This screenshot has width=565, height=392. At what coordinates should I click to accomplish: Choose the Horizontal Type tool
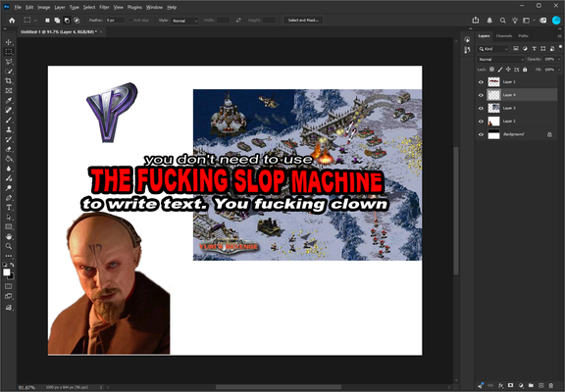(9, 208)
